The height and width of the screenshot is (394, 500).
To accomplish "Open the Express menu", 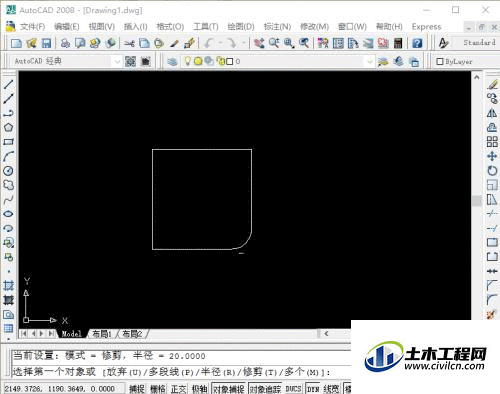I will pos(426,27).
